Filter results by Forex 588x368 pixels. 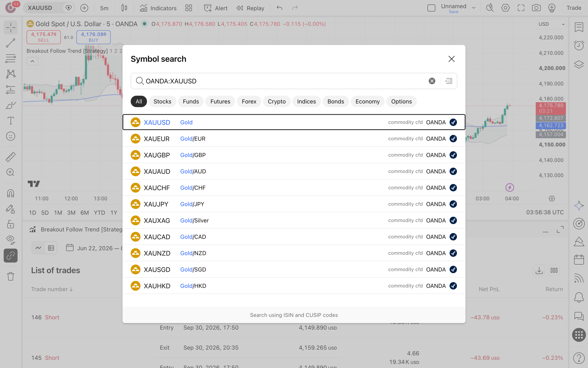pos(249,101)
